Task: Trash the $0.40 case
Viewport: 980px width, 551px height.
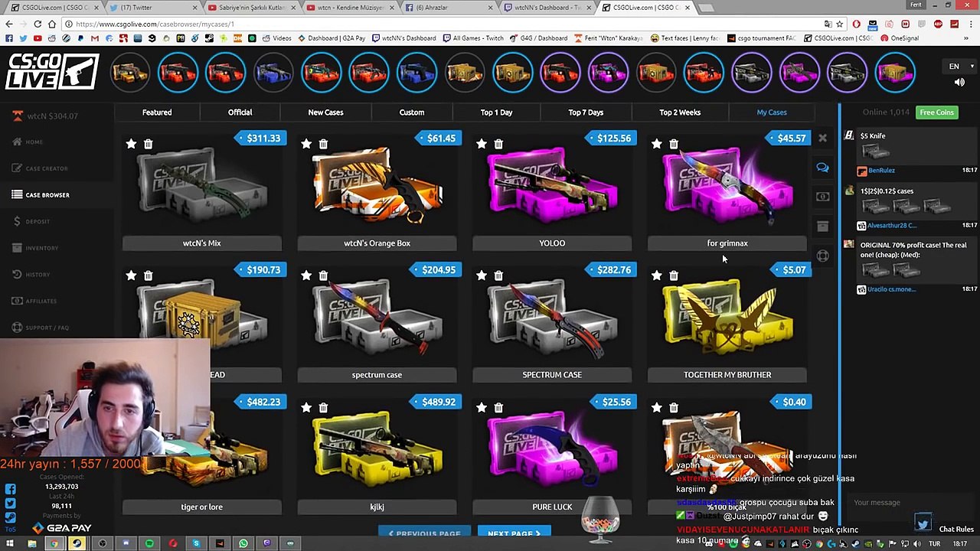Action: [x=674, y=408]
